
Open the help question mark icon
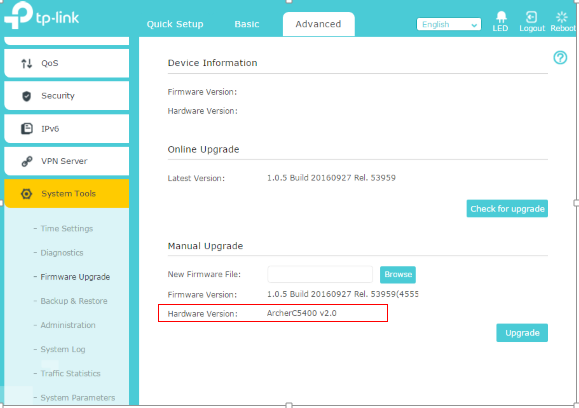point(560,58)
